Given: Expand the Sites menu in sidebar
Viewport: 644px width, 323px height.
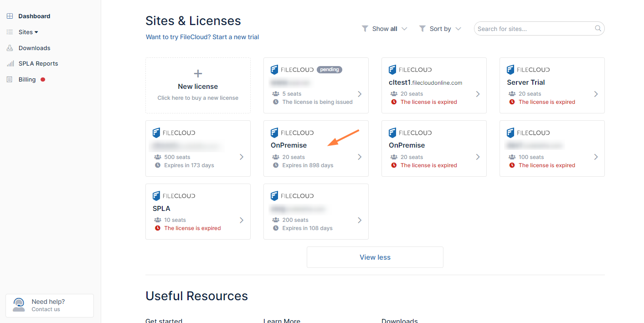Looking at the screenshot, I should [28, 32].
